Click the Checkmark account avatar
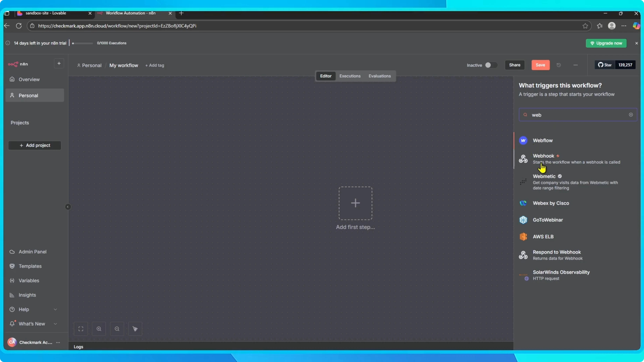The width and height of the screenshot is (644, 362). pyautogui.click(x=12, y=343)
